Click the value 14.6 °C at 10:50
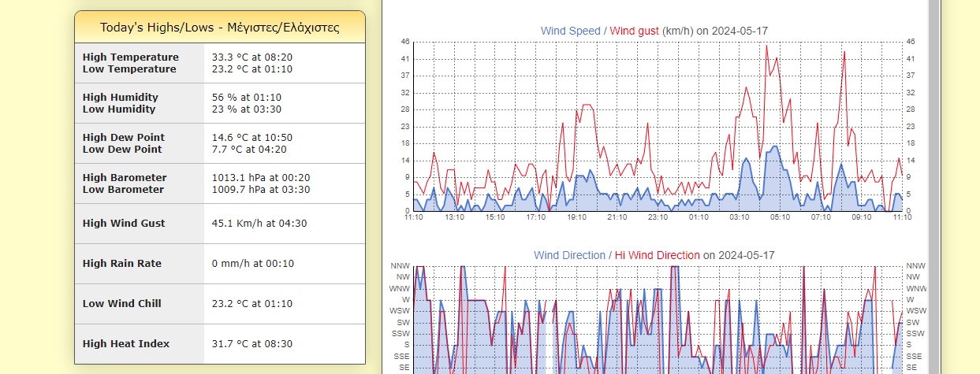The width and height of the screenshot is (980, 374). (x=252, y=138)
